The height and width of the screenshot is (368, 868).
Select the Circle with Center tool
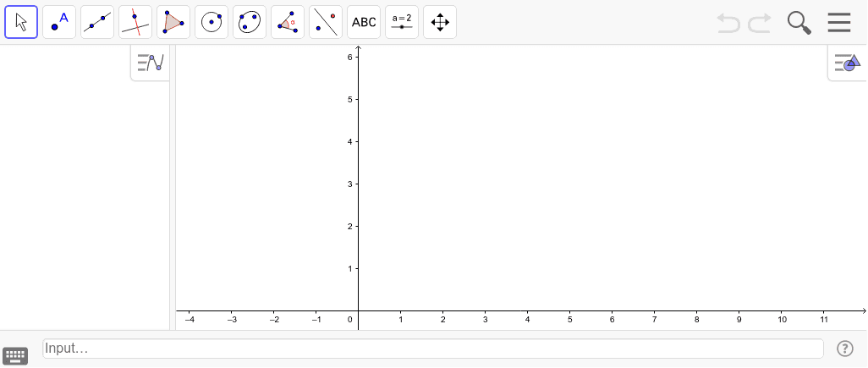pos(212,22)
